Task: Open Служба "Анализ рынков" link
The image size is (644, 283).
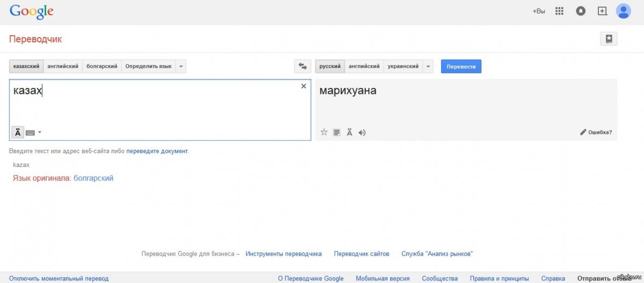Action: point(437,253)
